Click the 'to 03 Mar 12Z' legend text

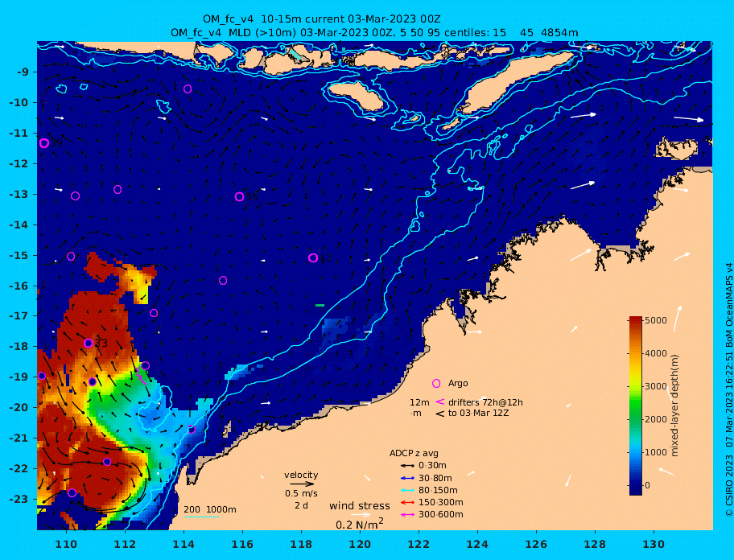point(478,413)
